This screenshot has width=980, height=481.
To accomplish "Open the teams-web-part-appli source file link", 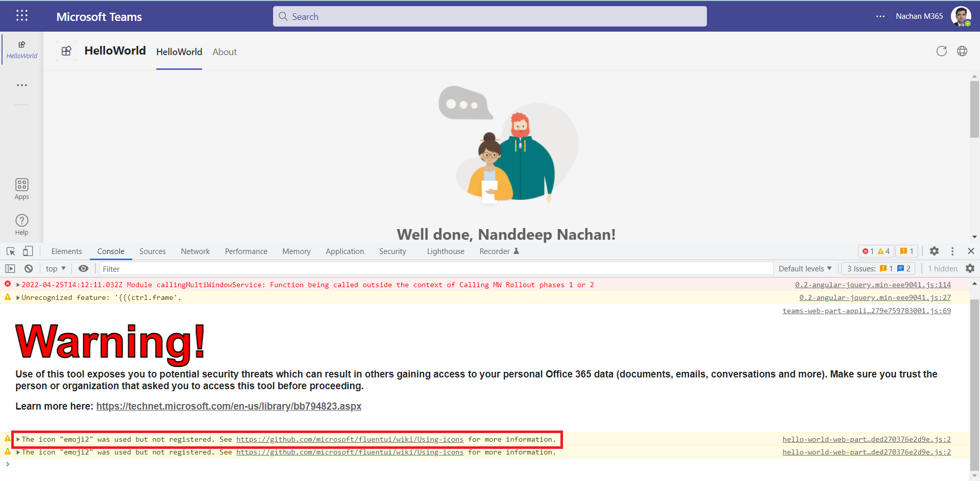I will pyautogui.click(x=866, y=311).
